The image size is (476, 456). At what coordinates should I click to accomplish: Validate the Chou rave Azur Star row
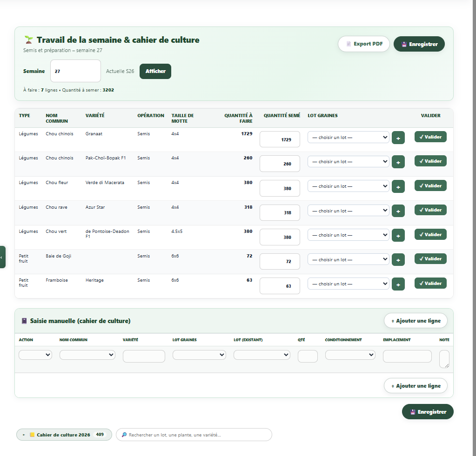pyautogui.click(x=430, y=210)
